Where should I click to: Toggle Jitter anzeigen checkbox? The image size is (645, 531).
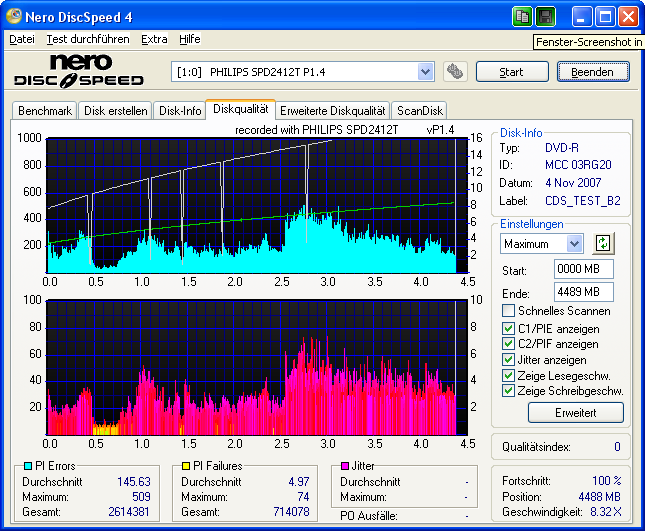[x=508, y=360]
